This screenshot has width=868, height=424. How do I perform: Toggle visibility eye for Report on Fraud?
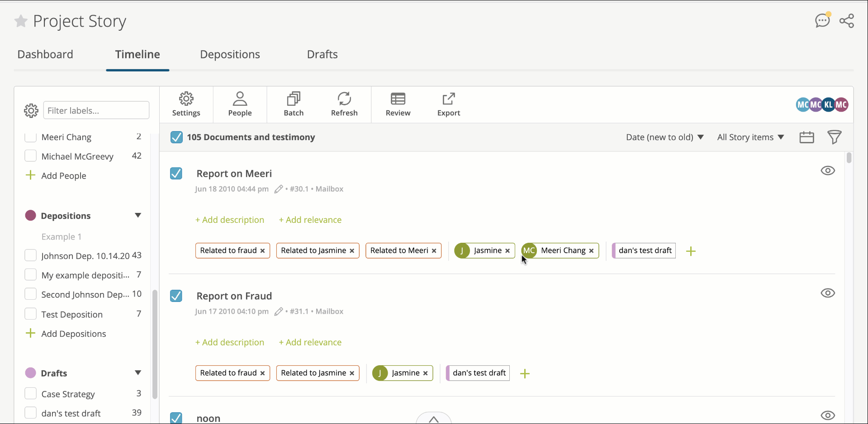coord(828,293)
